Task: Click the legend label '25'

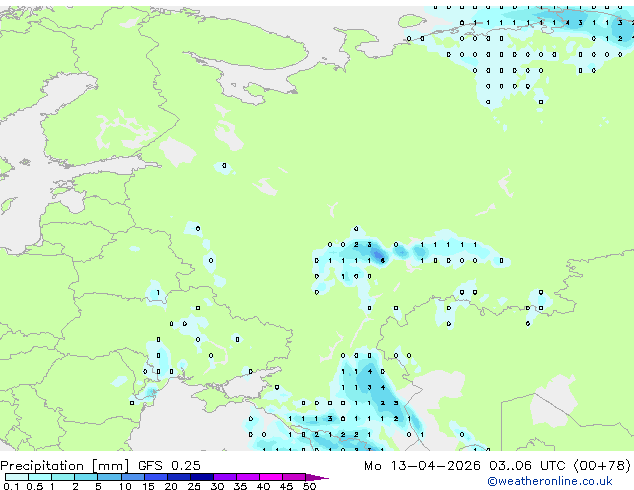Action: click(194, 486)
